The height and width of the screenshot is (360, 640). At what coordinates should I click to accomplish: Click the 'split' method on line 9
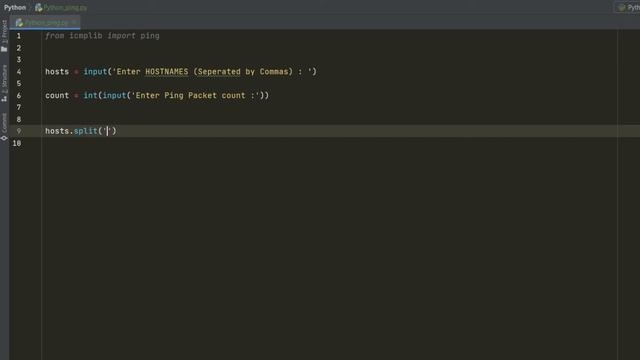pyautogui.click(x=85, y=131)
